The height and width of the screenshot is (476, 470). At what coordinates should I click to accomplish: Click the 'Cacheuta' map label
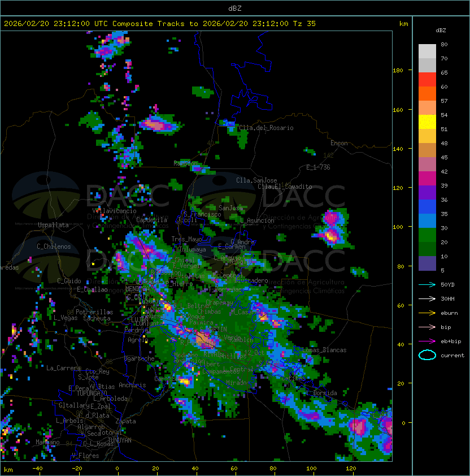pos(97,318)
